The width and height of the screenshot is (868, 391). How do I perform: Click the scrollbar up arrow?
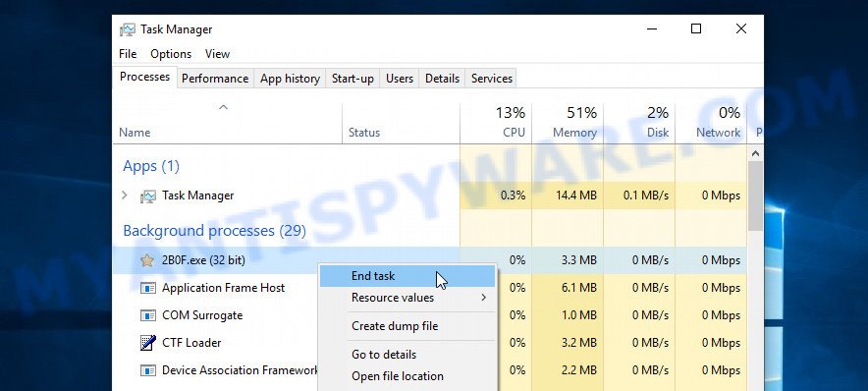point(756,153)
